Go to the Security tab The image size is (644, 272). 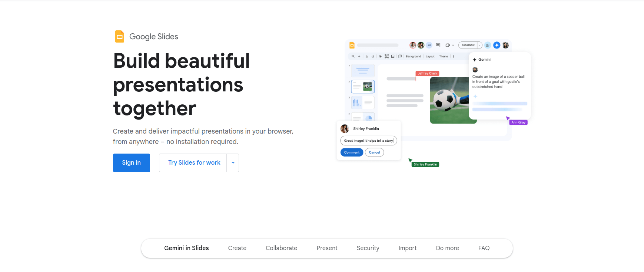368,248
